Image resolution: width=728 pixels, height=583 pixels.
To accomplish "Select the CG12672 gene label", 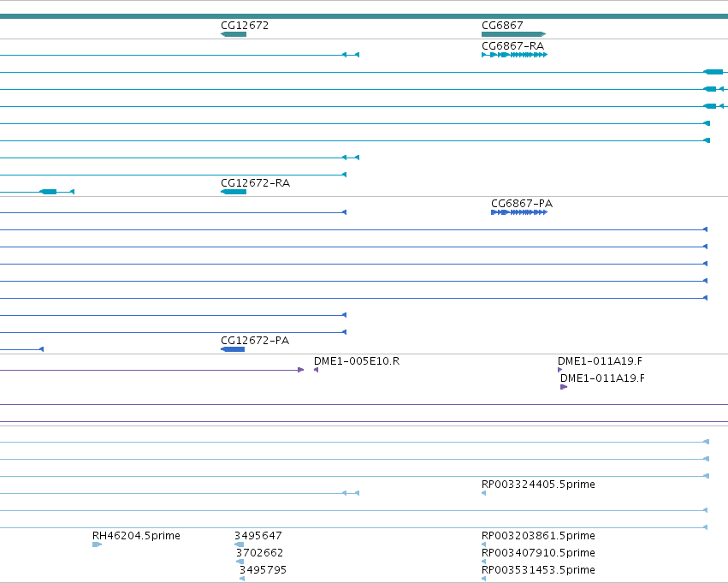I will coord(245,26).
